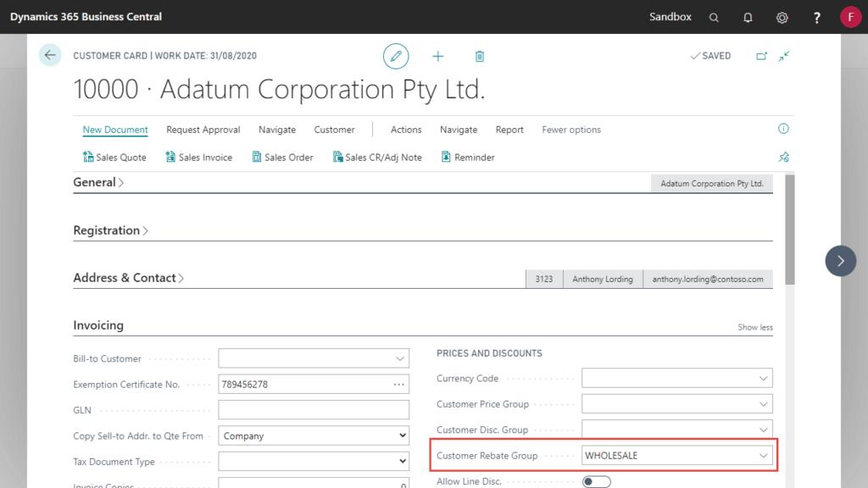Image resolution: width=868 pixels, height=488 pixels.
Task: Open the notifications bell icon
Action: (x=748, y=17)
